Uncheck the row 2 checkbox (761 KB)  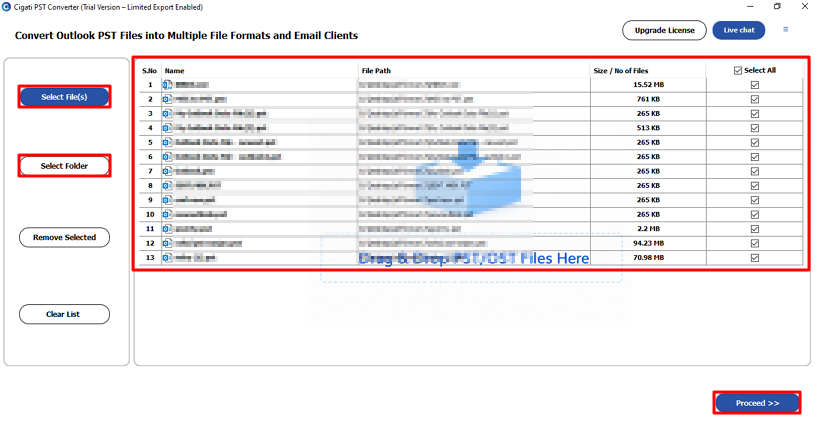tap(755, 99)
